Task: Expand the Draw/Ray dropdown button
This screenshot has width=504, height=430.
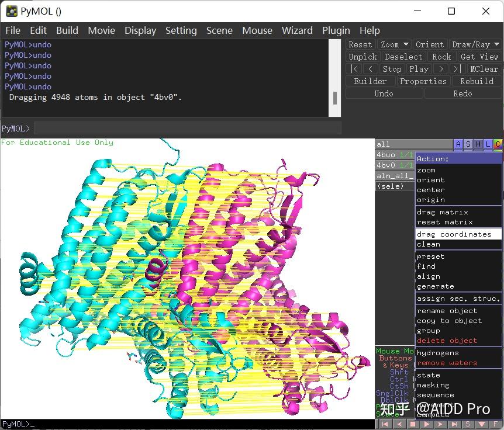Action: click(475, 44)
